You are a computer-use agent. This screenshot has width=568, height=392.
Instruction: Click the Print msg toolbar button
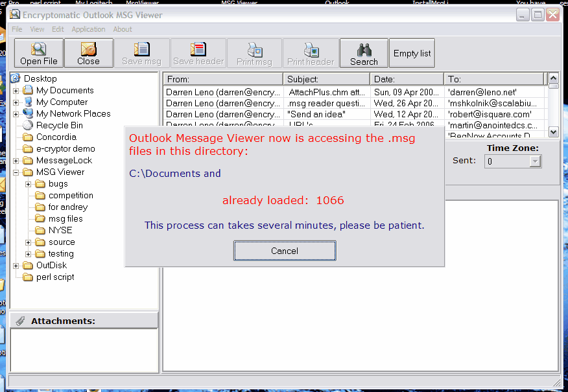tap(254, 53)
